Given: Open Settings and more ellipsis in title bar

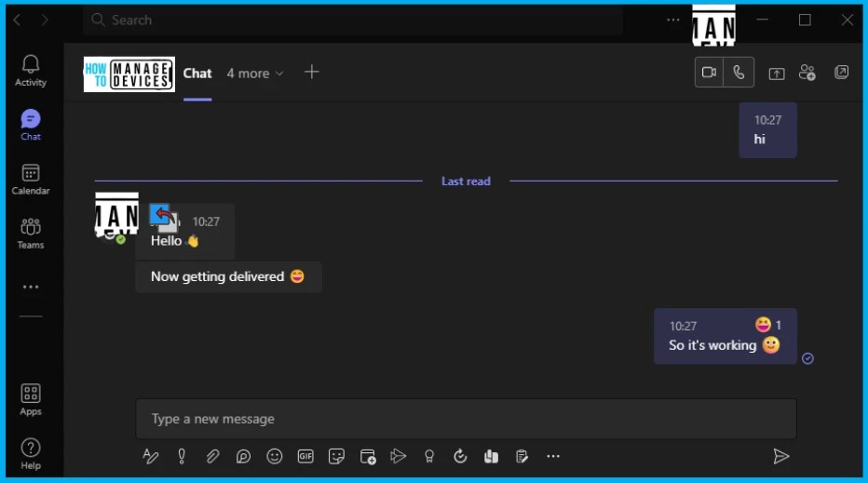Looking at the screenshot, I should coord(672,20).
